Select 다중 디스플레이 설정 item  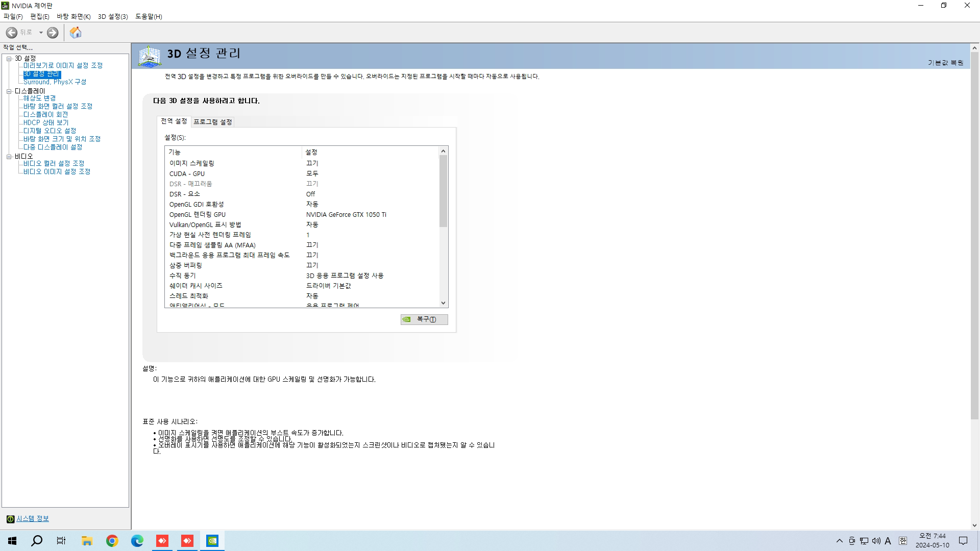[x=53, y=147]
